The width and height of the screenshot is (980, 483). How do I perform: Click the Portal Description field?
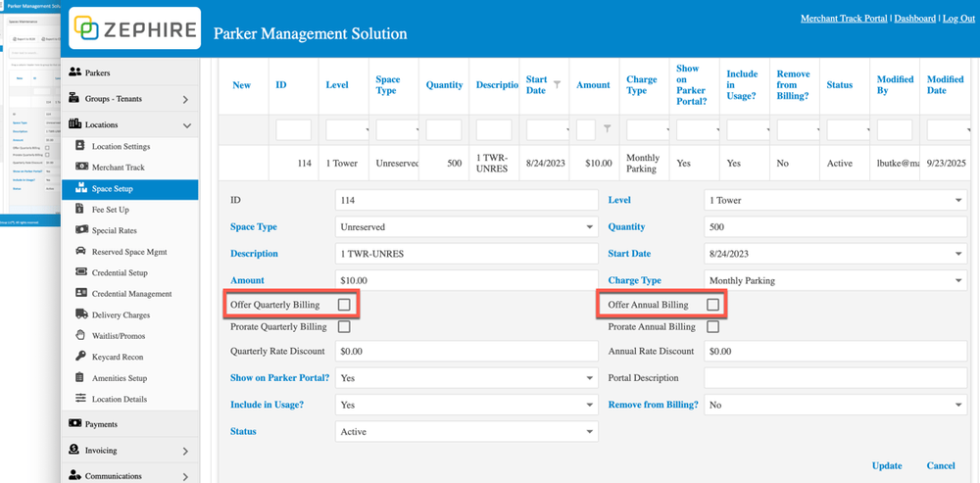coord(836,378)
